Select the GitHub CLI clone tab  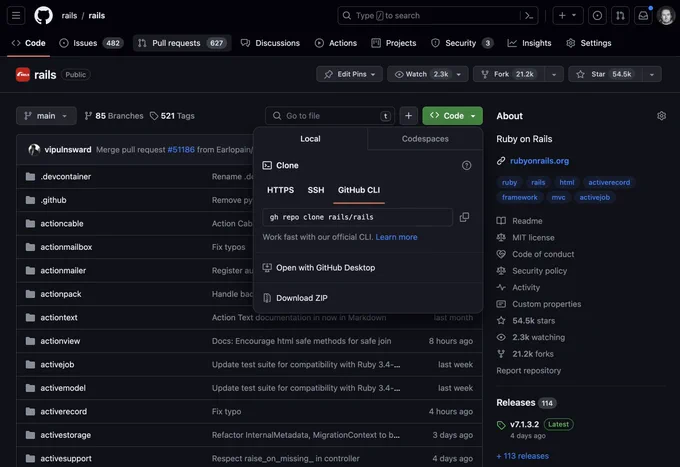pyautogui.click(x=359, y=190)
